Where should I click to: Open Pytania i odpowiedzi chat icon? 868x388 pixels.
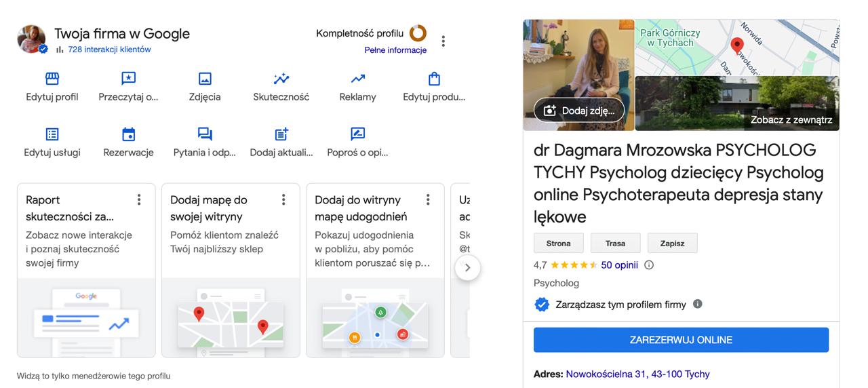205,134
